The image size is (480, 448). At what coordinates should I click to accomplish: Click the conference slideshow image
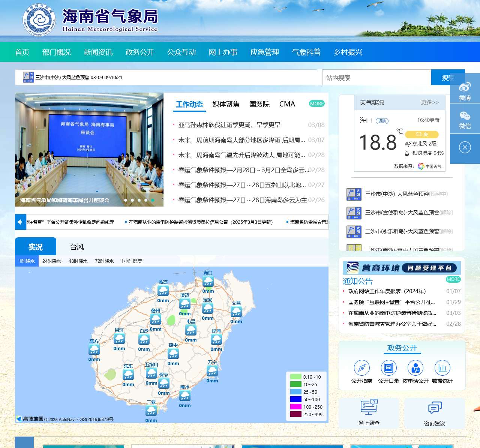89,150
